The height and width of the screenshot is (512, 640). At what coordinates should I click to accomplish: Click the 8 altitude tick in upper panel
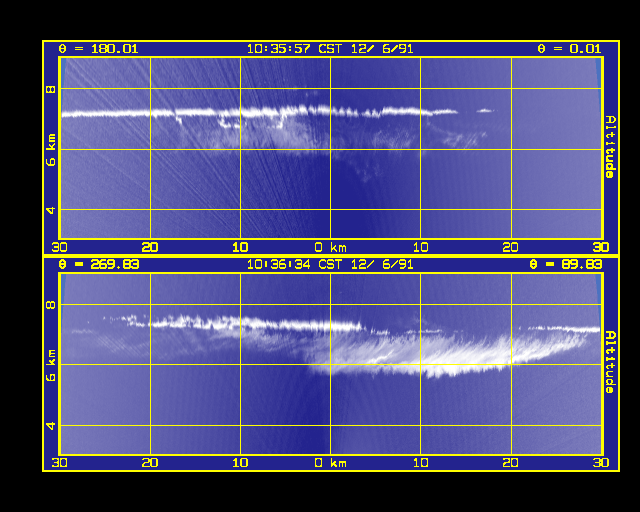[51, 89]
